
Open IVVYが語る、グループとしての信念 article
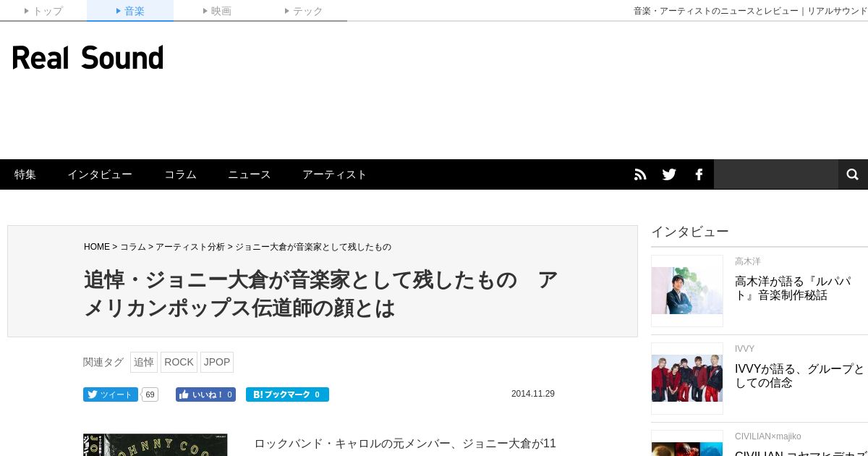pyautogui.click(x=799, y=376)
